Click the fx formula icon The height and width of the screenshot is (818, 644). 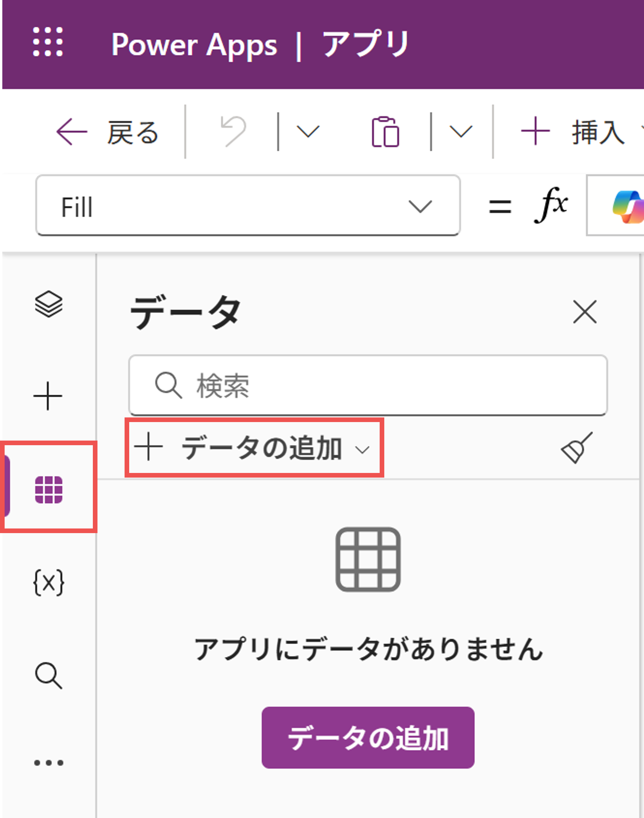pos(550,206)
